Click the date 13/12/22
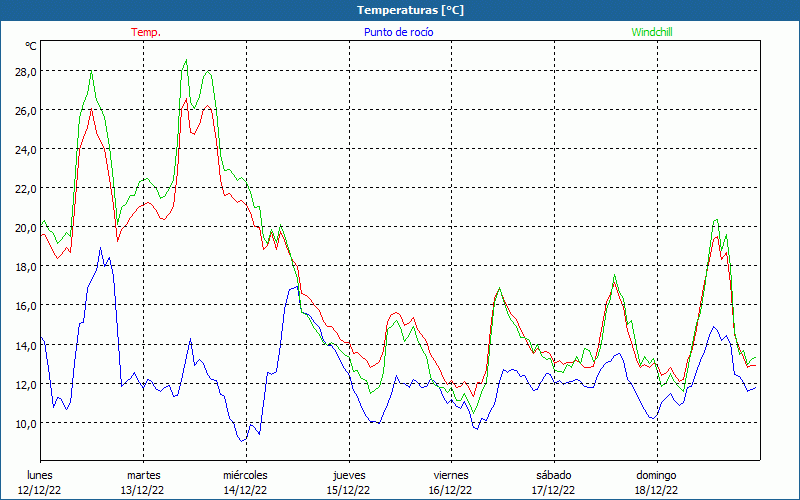Image resolution: width=800 pixels, height=500 pixels. (142, 490)
